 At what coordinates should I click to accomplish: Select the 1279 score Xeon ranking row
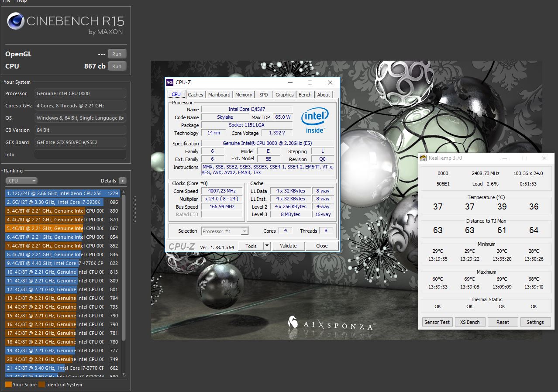pyautogui.click(x=62, y=193)
